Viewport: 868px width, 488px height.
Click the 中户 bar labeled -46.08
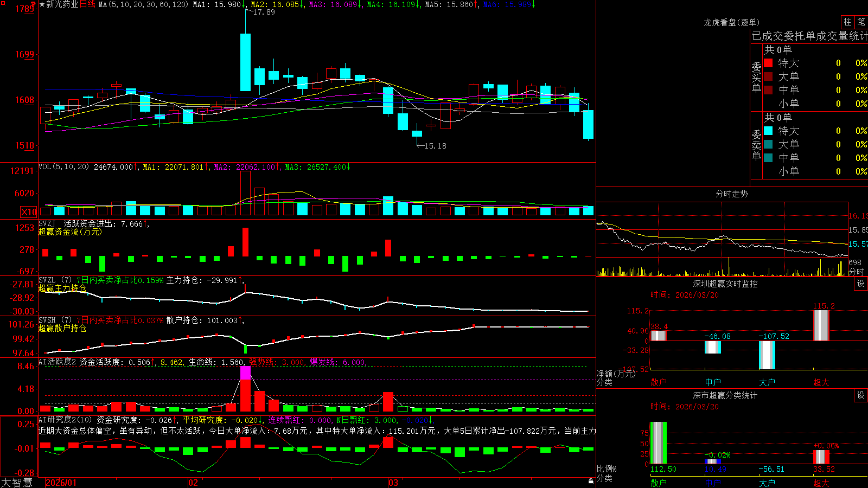pyautogui.click(x=713, y=347)
